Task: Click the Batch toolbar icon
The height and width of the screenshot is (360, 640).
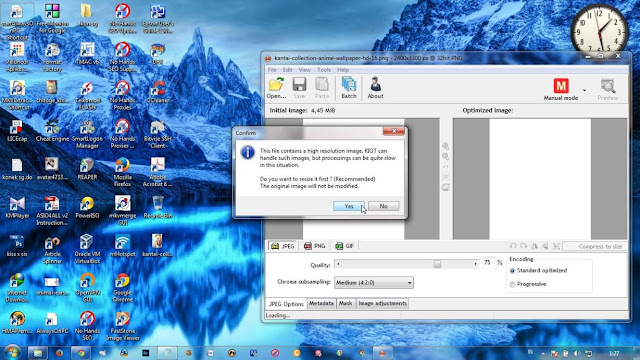Action: pyautogui.click(x=349, y=84)
